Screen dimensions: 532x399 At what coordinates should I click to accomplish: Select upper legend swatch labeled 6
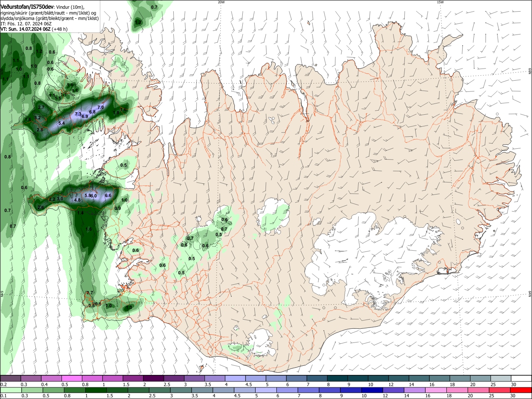pyautogui.click(x=296, y=379)
